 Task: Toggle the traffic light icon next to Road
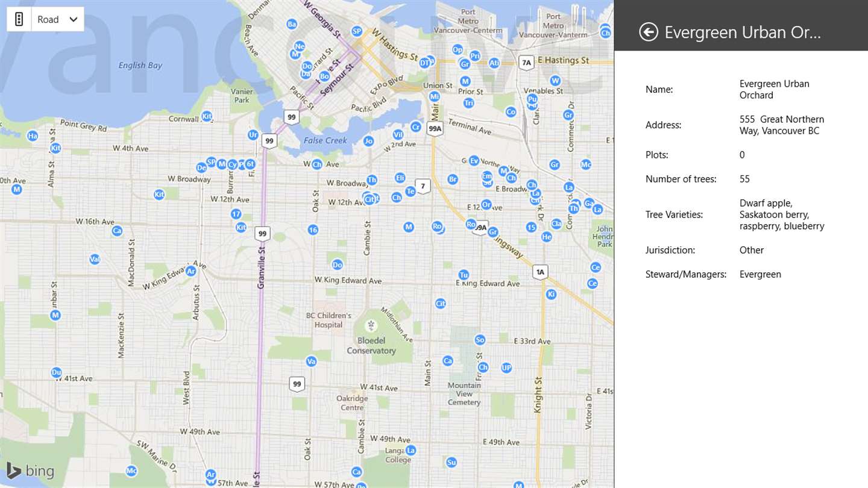pyautogui.click(x=19, y=19)
